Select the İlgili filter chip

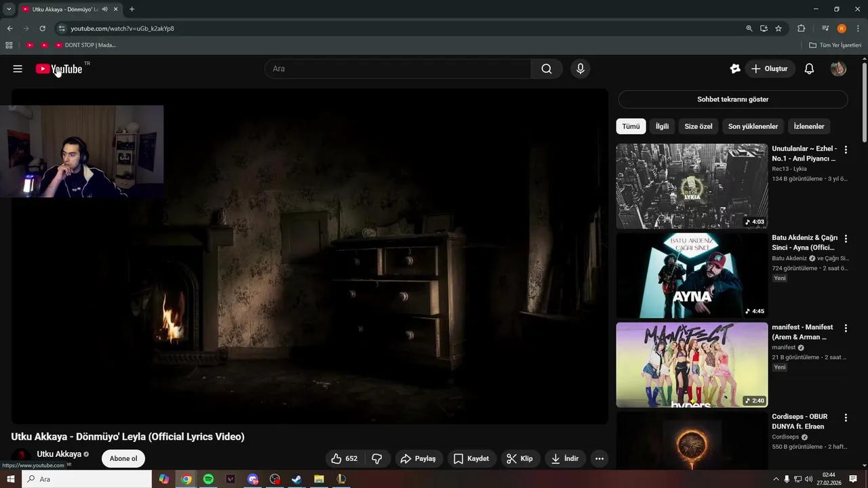pyautogui.click(x=662, y=127)
